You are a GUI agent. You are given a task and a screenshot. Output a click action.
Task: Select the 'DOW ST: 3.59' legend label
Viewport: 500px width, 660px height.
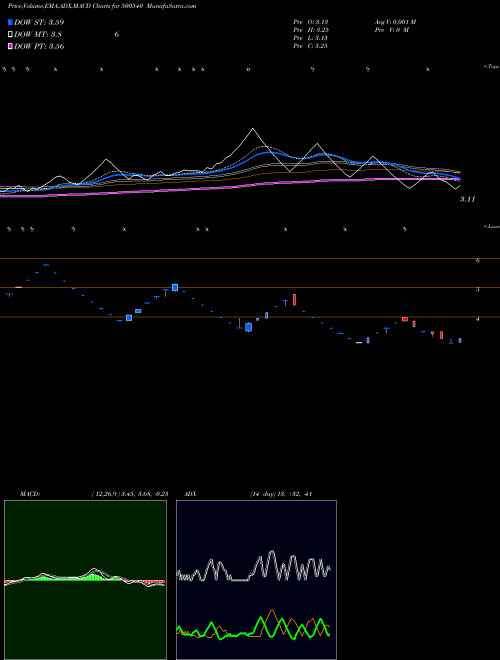point(39,22)
